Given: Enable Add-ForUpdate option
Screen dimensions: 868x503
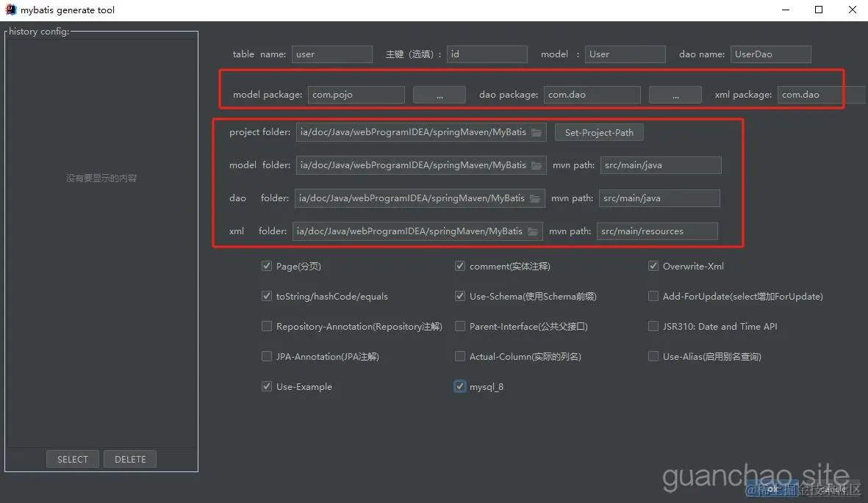Looking at the screenshot, I should [x=653, y=296].
